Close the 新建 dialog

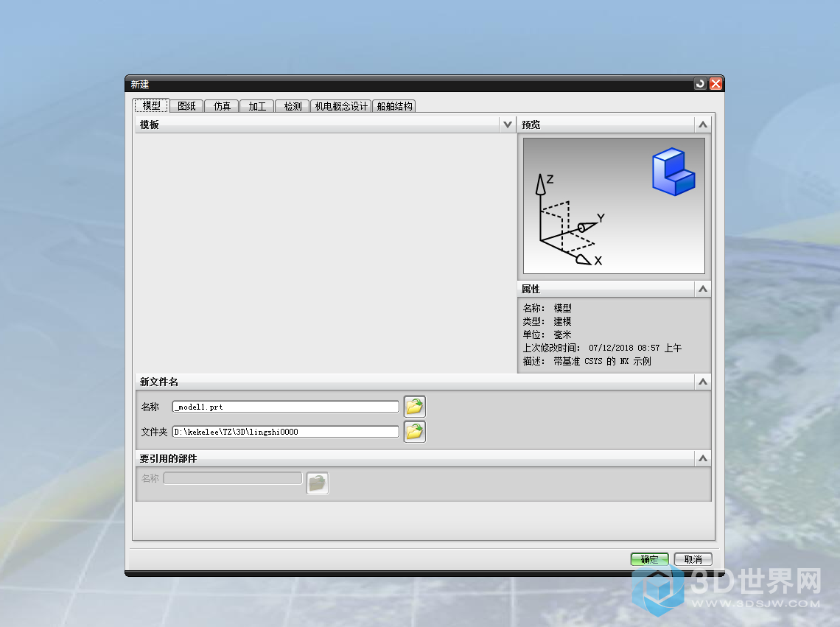[x=715, y=83]
